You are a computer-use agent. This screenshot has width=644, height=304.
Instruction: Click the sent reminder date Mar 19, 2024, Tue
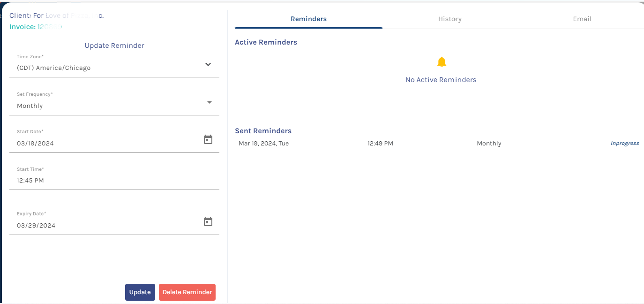[264, 144]
